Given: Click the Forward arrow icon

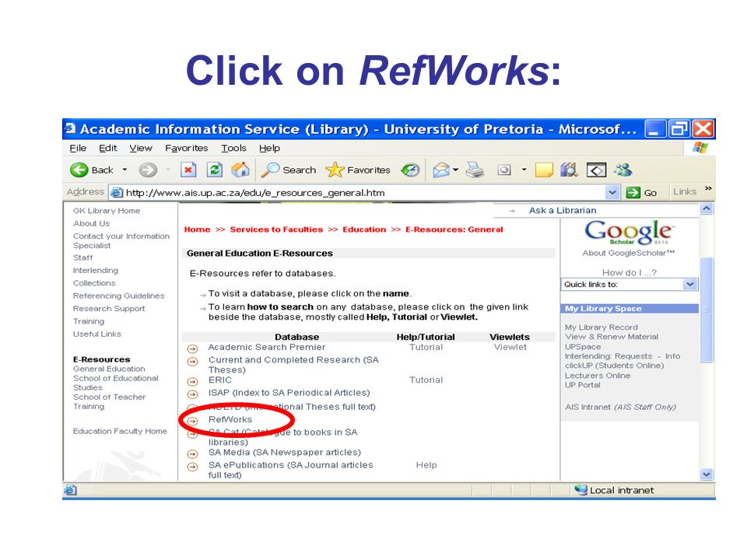Looking at the screenshot, I should (x=148, y=170).
